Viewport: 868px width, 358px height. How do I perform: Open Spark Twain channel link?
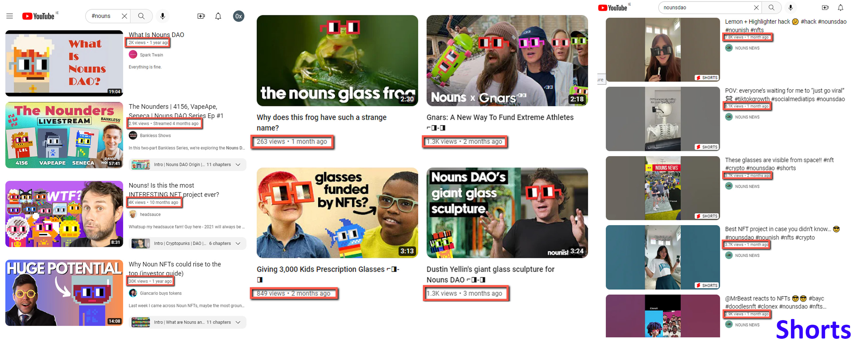click(x=151, y=55)
